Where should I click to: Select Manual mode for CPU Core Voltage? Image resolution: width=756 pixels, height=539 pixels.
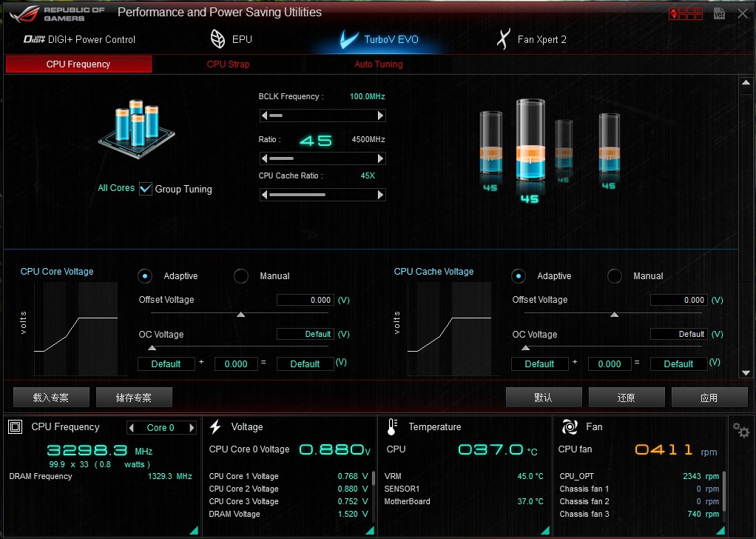click(x=241, y=276)
